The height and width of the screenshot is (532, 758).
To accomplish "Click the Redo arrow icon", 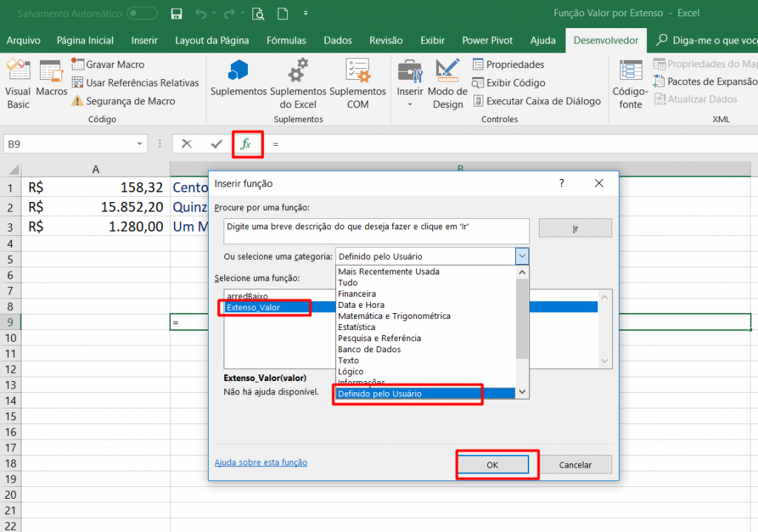I will click(229, 13).
